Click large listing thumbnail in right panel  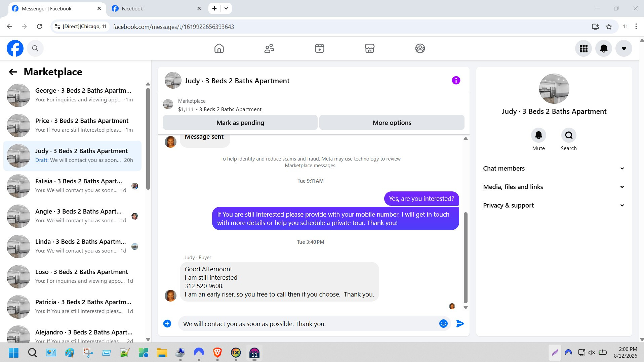coord(554,89)
